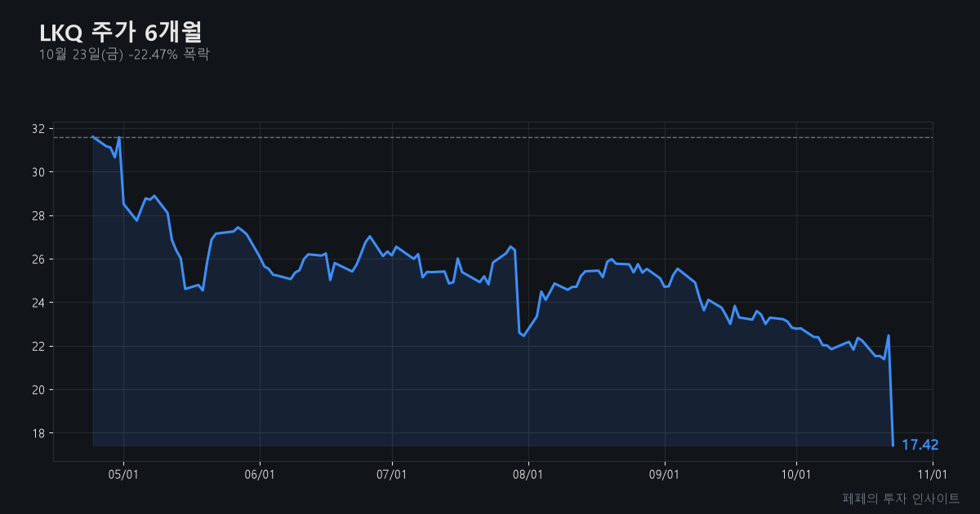Screen dimensions: 980x514
Task: Click the latest price label 17.42
Action: point(920,445)
